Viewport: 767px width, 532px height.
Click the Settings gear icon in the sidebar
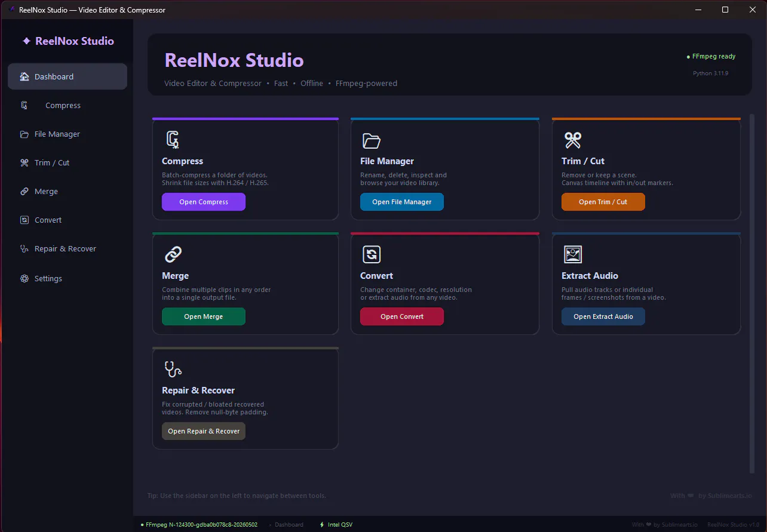tap(24, 278)
